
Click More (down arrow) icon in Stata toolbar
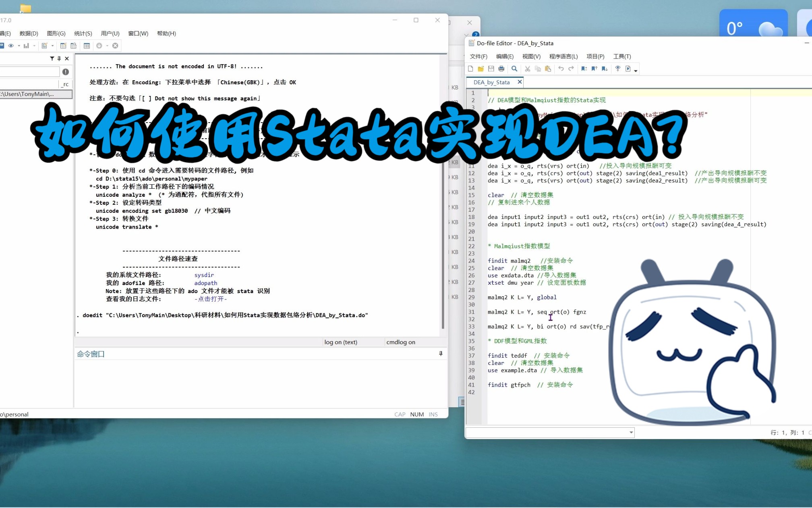point(99,46)
